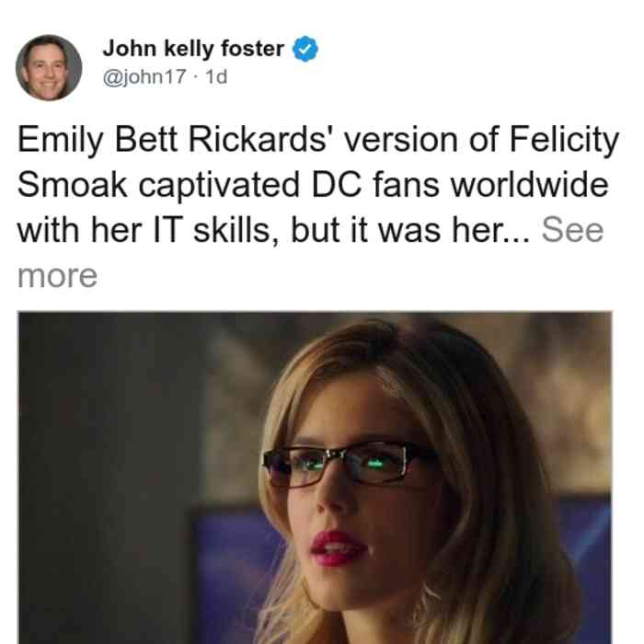Image resolution: width=644 pixels, height=644 pixels.
Task: Expand tweet via the grey "See" text
Action: click(x=572, y=230)
